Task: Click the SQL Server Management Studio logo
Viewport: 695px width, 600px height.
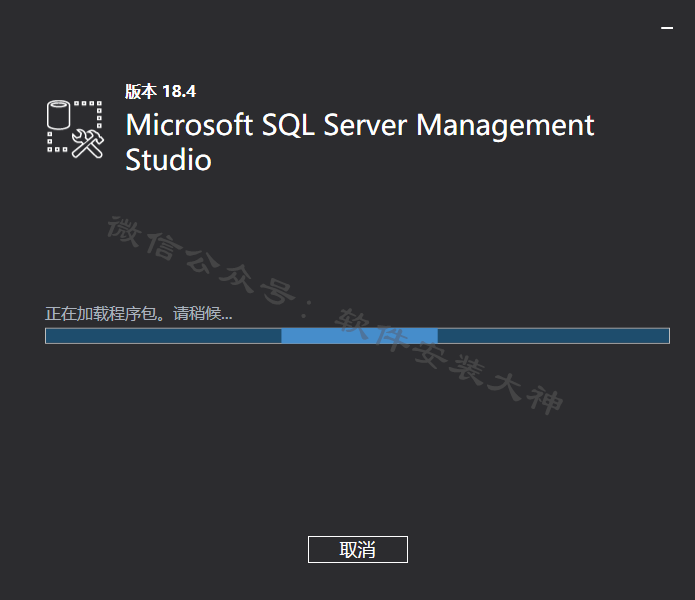Action: [75, 129]
